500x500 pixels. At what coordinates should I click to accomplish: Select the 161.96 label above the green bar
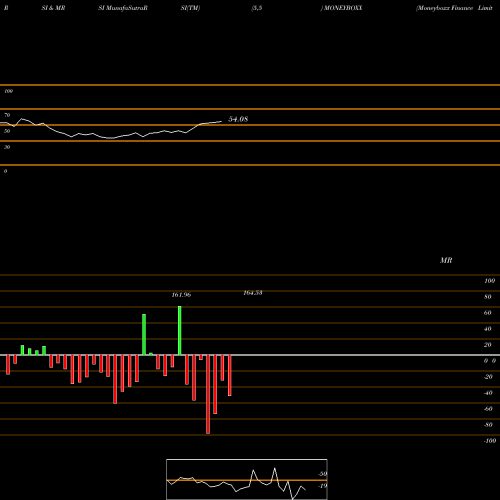[181, 295]
